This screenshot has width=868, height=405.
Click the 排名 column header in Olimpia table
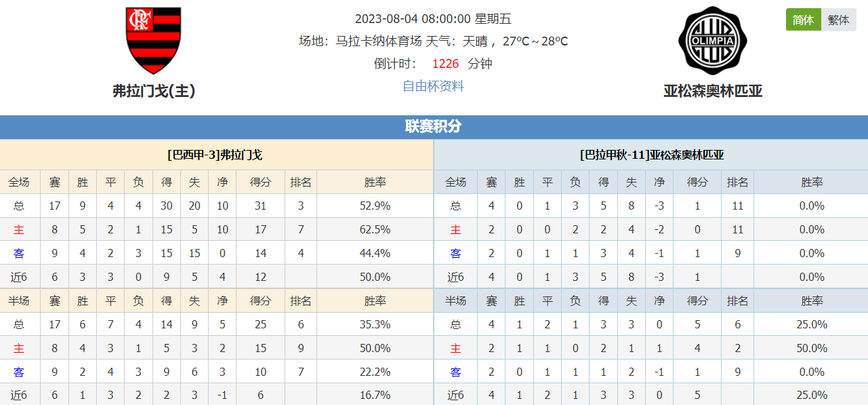pyautogui.click(x=737, y=182)
